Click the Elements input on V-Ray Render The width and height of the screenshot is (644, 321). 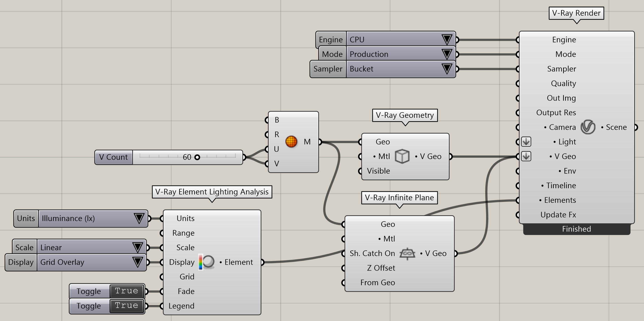558,200
